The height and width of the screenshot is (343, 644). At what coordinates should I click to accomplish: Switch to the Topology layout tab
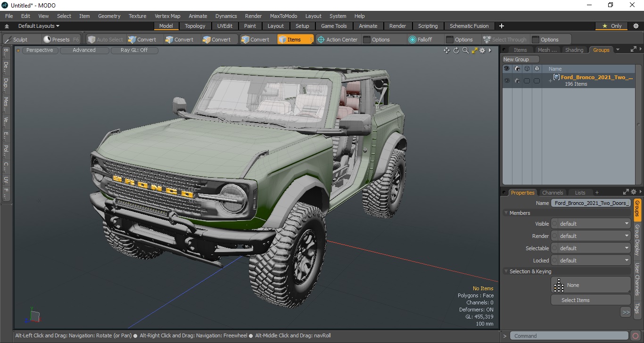[195, 26]
